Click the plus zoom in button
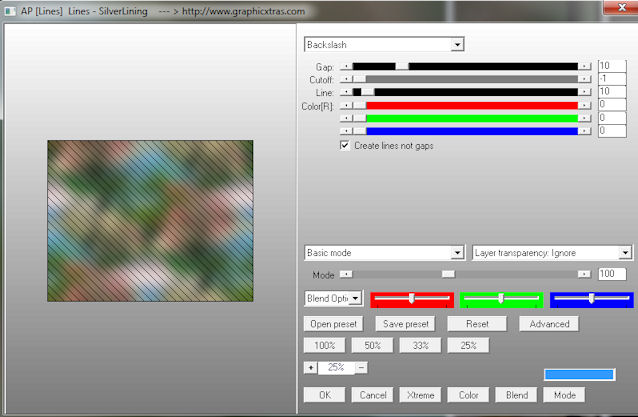638x417 pixels. [x=310, y=368]
